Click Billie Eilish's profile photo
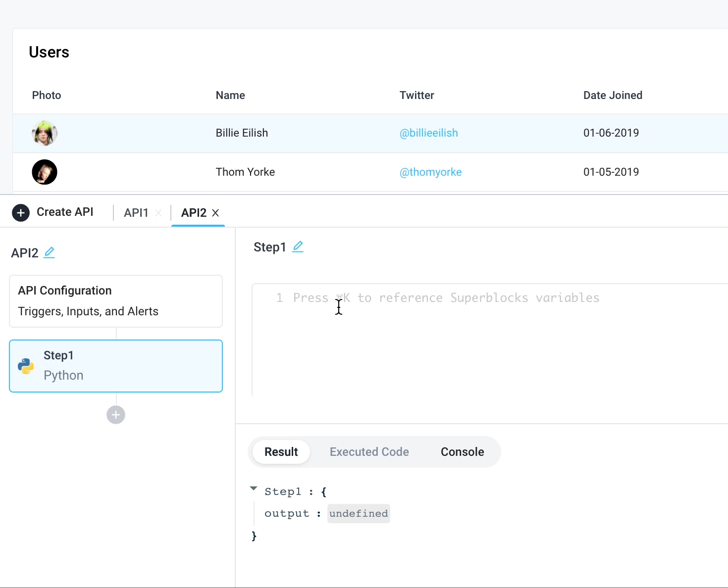728x588 pixels. pos(45,133)
